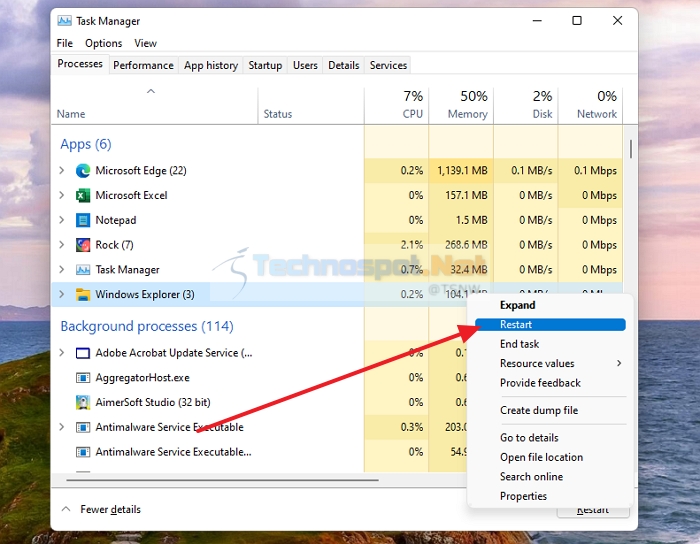Click the Notepad app icon
The image size is (700, 544).
(83, 220)
